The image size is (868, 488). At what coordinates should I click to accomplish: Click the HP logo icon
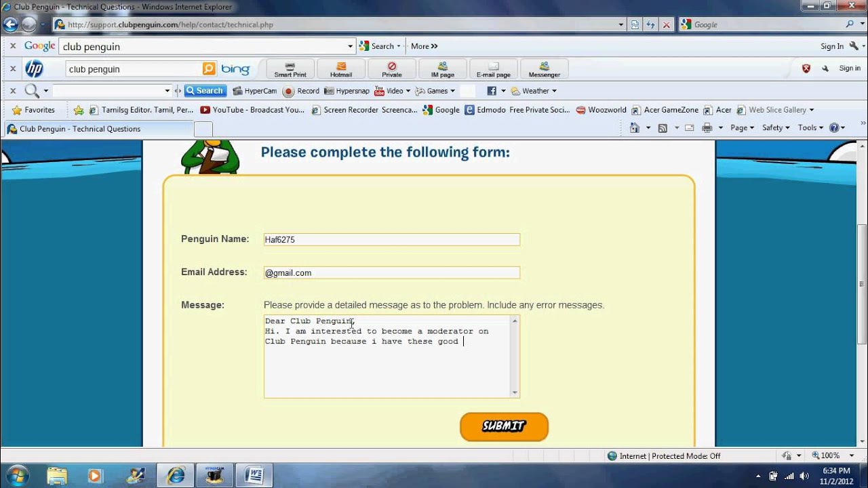pos(34,68)
